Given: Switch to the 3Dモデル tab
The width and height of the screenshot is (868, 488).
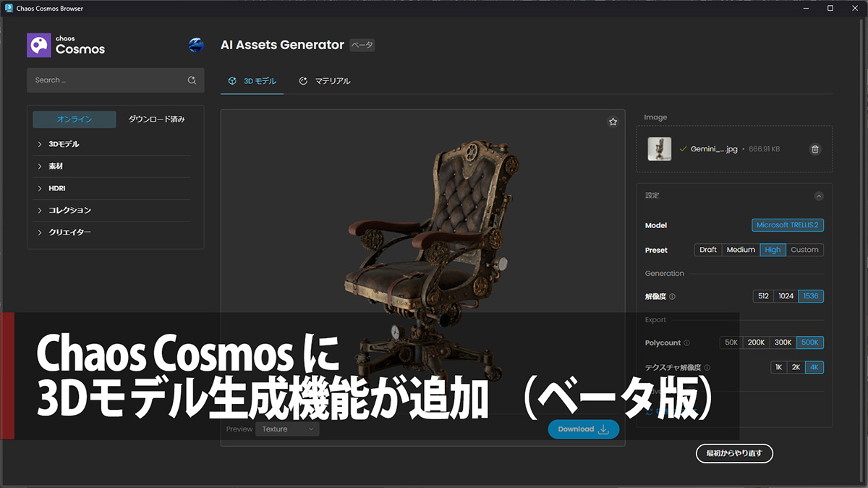Looking at the screenshot, I should pos(252,81).
